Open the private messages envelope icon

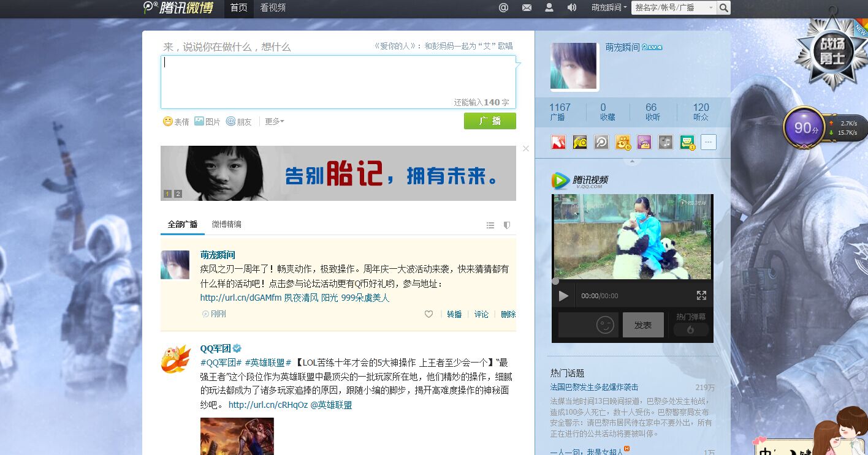point(527,8)
